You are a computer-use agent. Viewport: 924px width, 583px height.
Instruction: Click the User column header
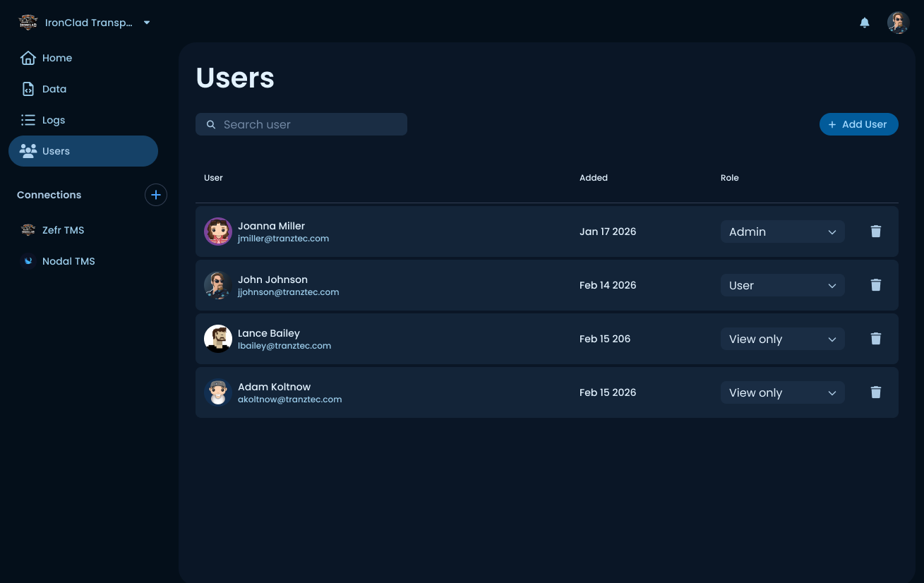point(213,178)
